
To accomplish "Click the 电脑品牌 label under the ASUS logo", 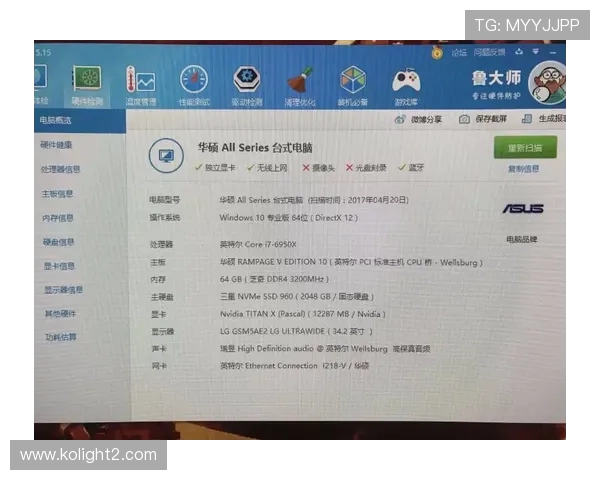I will tap(522, 239).
